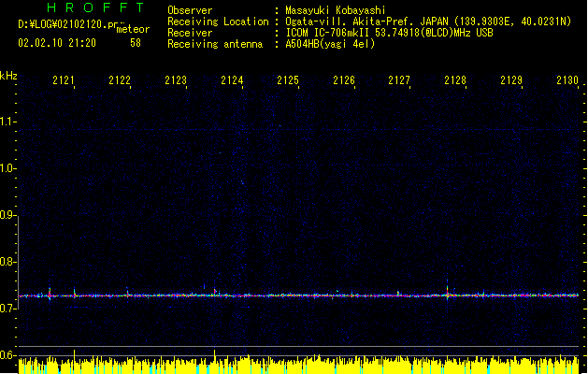This screenshot has height=374, width=588.
Task: Click the 2121 time axis marker
Action: tap(64, 79)
